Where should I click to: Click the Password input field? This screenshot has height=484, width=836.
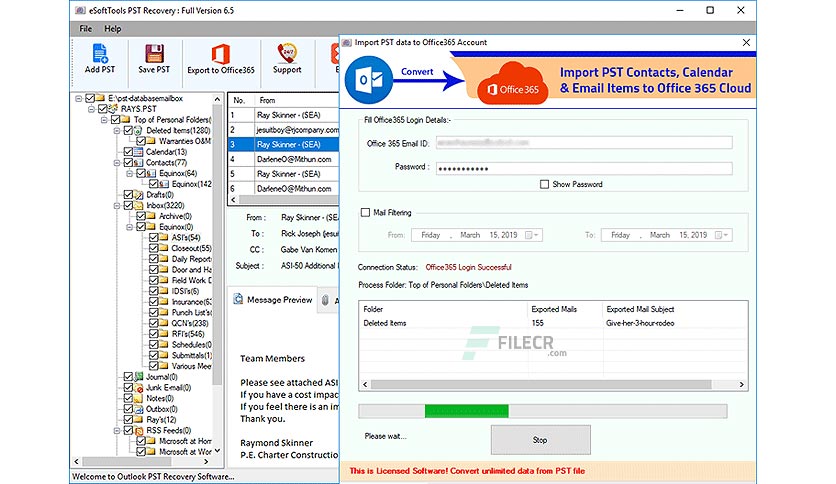coord(584,168)
